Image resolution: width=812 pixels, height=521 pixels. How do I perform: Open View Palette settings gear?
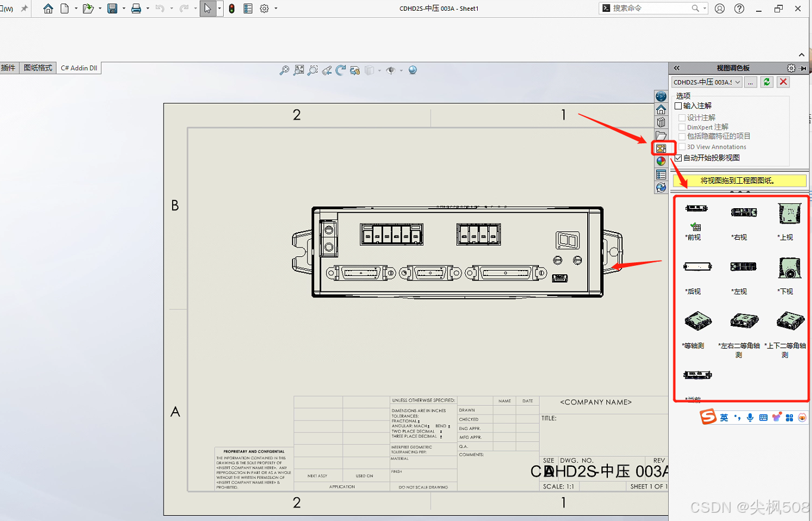[x=791, y=68]
